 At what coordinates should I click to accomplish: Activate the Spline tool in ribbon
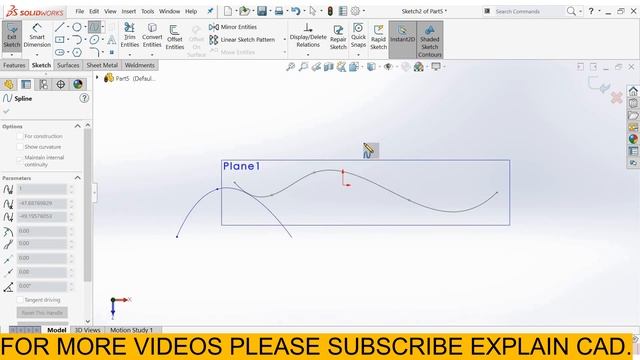pyautogui.click(x=94, y=27)
